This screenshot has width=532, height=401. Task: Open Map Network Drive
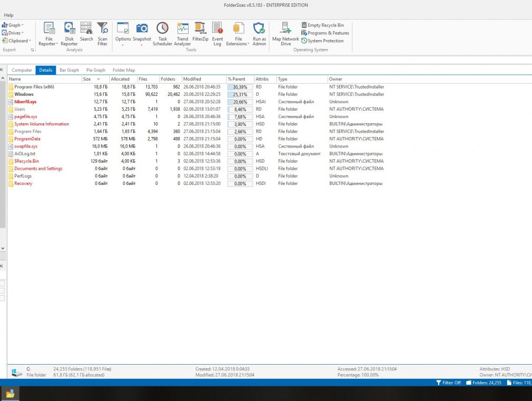(285, 34)
